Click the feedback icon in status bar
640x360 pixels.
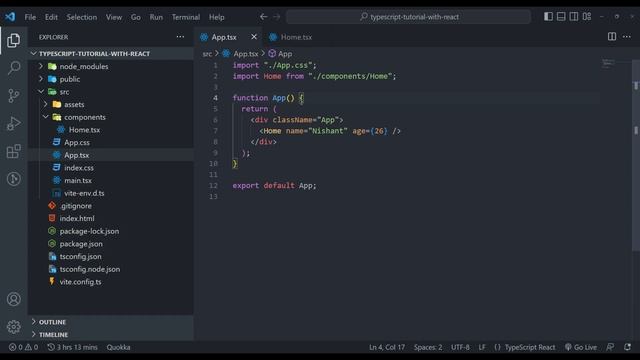tap(610, 347)
